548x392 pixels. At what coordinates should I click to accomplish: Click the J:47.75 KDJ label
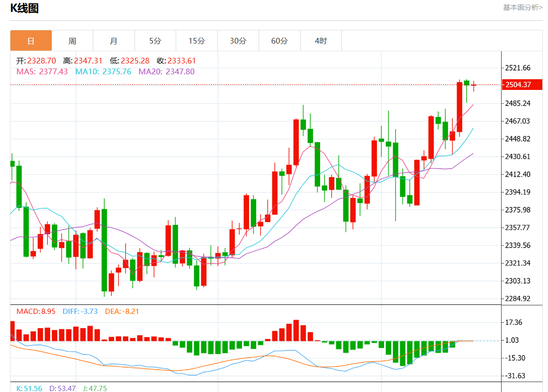95,388
